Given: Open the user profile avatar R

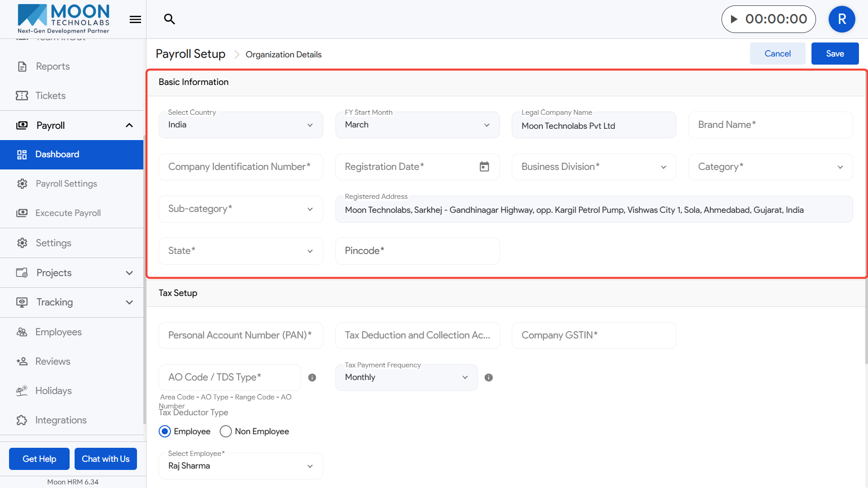Looking at the screenshot, I should [x=841, y=19].
